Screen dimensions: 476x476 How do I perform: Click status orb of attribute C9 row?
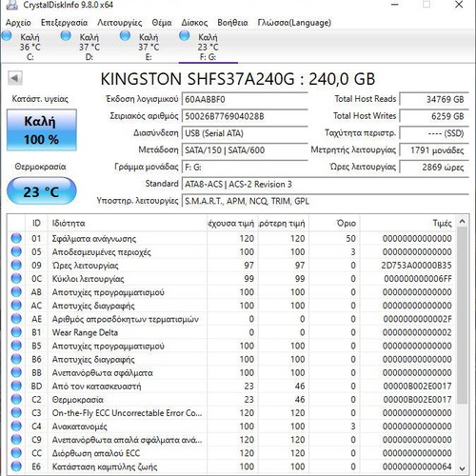[16, 440]
